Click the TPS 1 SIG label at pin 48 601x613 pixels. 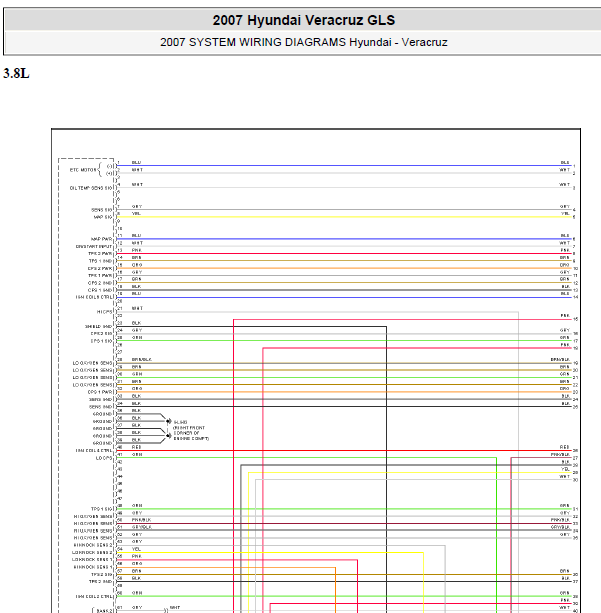pos(102,509)
